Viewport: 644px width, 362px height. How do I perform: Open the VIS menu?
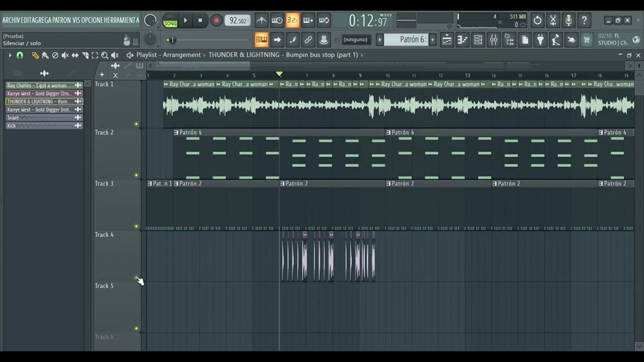click(x=76, y=21)
